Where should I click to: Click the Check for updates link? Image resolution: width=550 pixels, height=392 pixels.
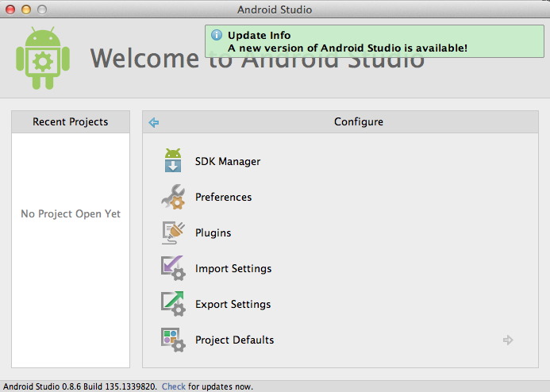tap(173, 386)
